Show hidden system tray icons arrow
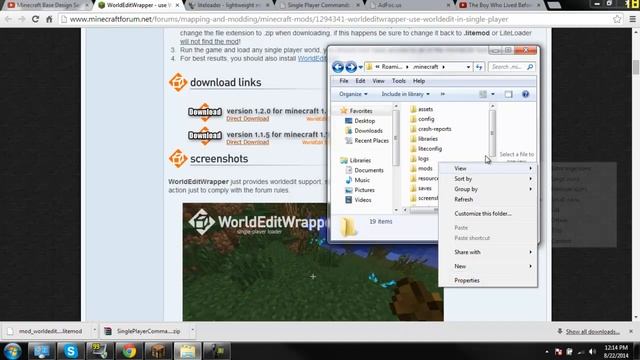This screenshot has height=360, width=640. click(x=547, y=352)
